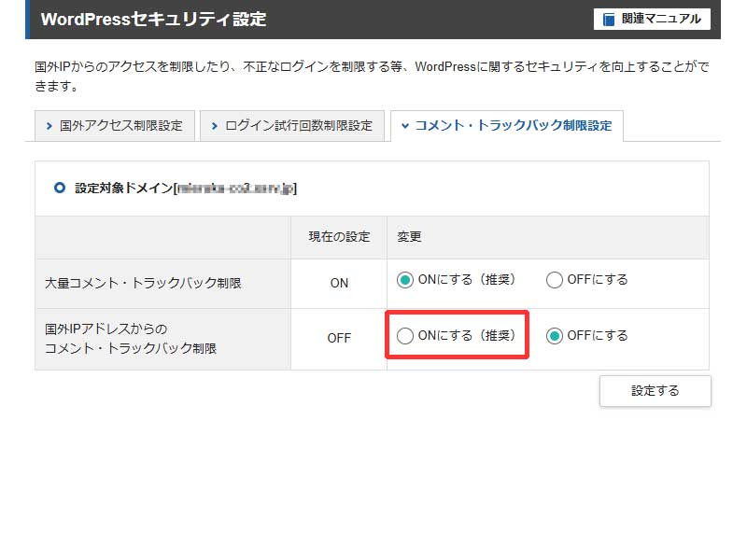Select the コメント・トラックバック制限設定 tab
This screenshot has height=560, width=747.
507,126
